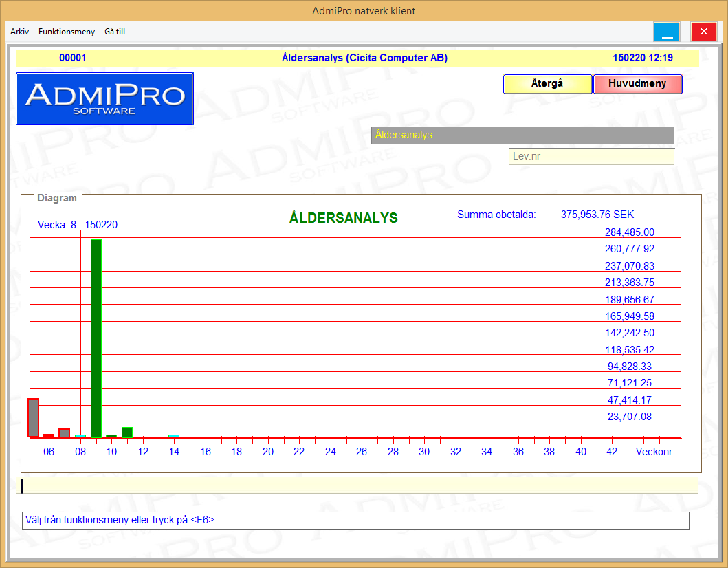Viewport: 728px width, 568px height.
Task: Click the gray bar at week 07
Action: coord(64,433)
